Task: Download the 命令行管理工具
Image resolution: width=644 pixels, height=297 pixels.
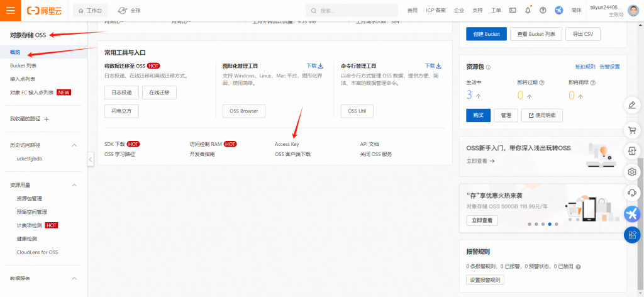Action: pyautogui.click(x=433, y=65)
